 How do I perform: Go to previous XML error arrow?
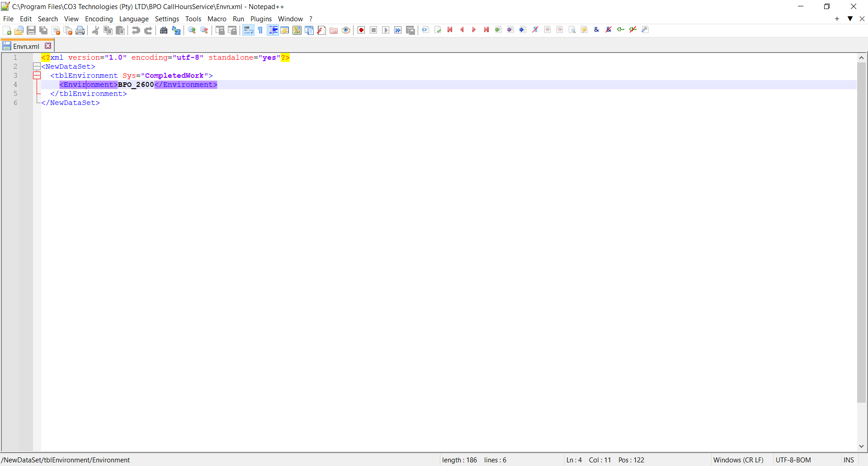click(x=462, y=30)
